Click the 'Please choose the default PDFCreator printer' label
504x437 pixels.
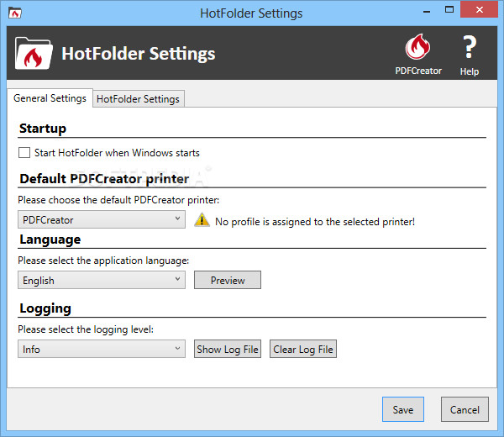tap(118, 200)
